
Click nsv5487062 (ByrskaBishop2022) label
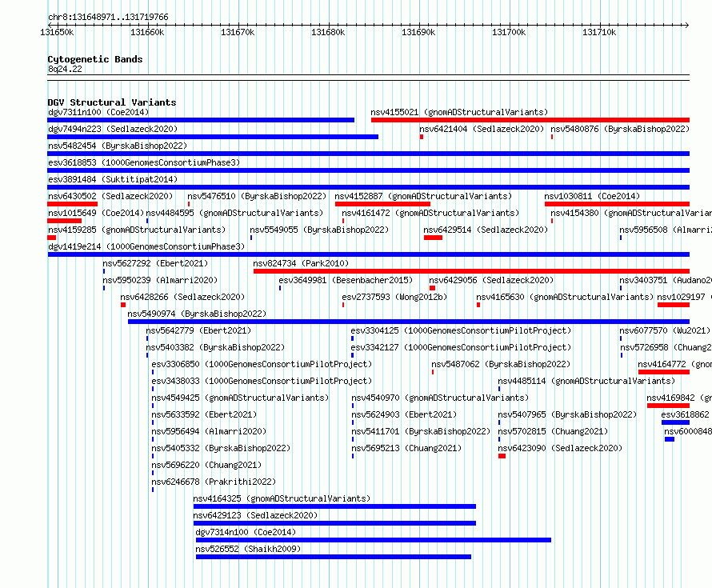click(x=501, y=364)
